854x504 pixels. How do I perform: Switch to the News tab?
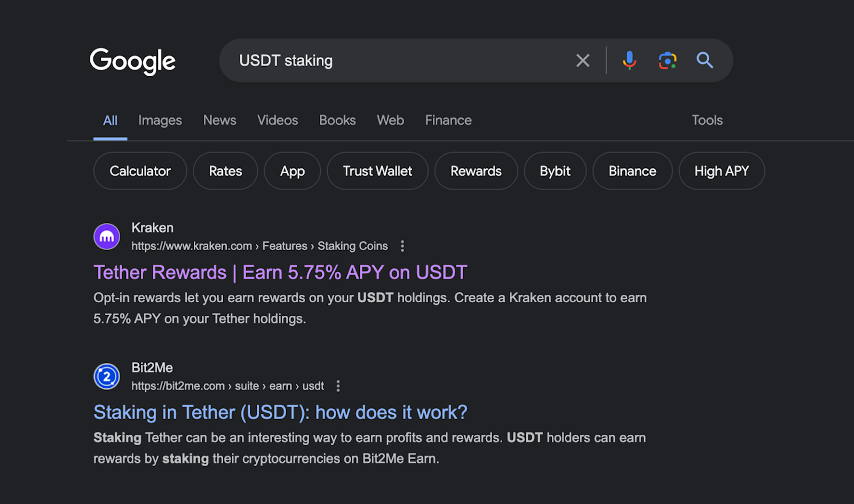pos(219,120)
